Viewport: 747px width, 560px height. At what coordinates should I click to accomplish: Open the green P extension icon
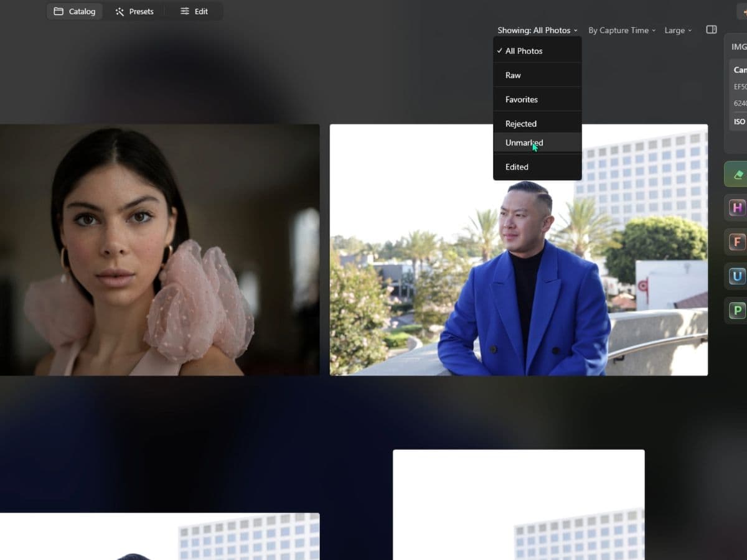738,310
